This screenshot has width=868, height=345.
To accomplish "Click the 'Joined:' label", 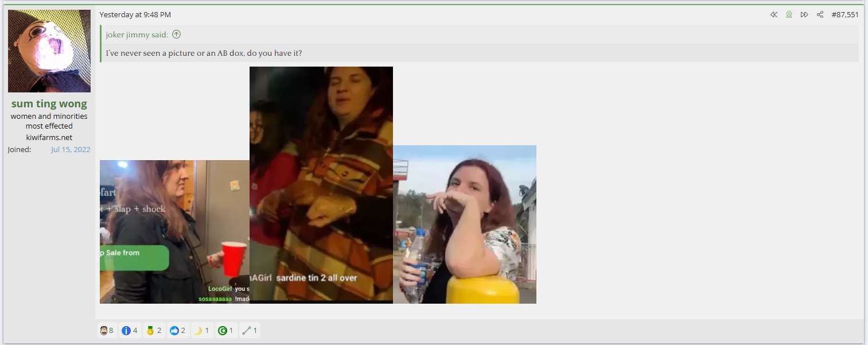I will pos(20,149).
